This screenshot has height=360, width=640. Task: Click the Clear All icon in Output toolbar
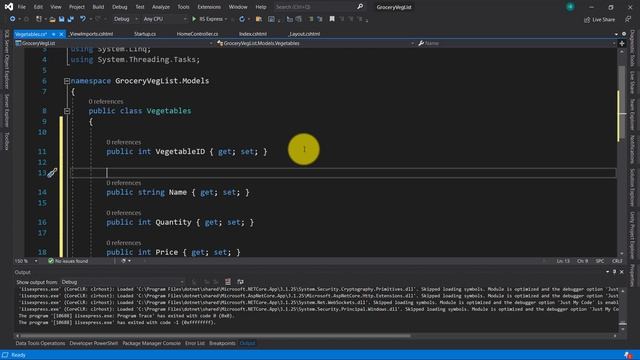click(x=228, y=282)
